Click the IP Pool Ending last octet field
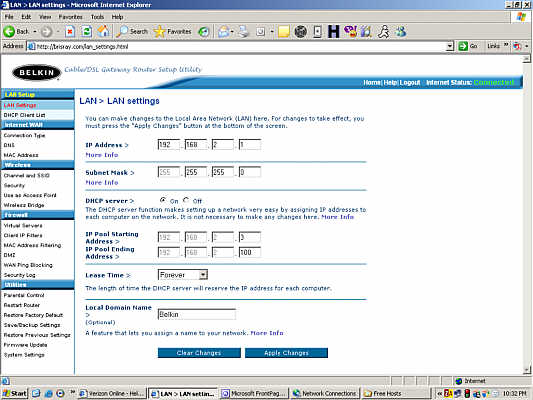Image resolution: width=533 pixels, height=400 pixels. pos(250,252)
